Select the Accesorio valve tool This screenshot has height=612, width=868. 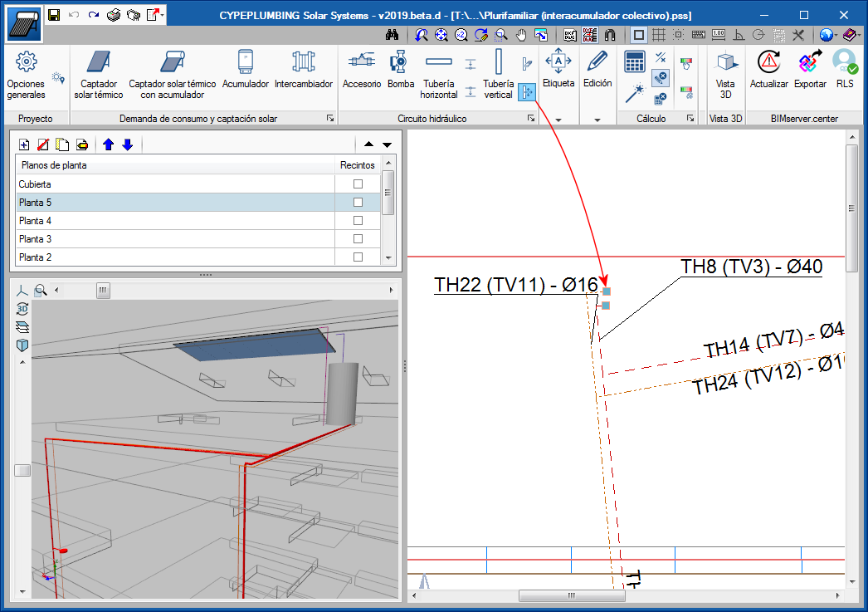click(x=362, y=71)
